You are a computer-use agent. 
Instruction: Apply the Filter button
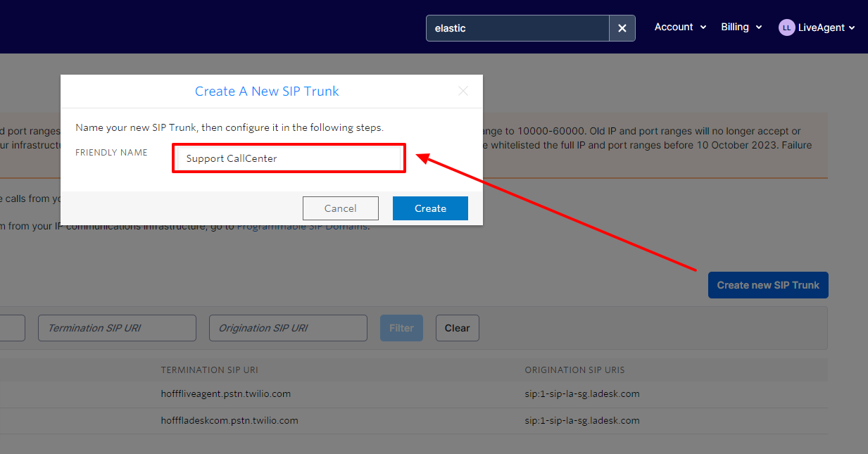pyautogui.click(x=401, y=328)
